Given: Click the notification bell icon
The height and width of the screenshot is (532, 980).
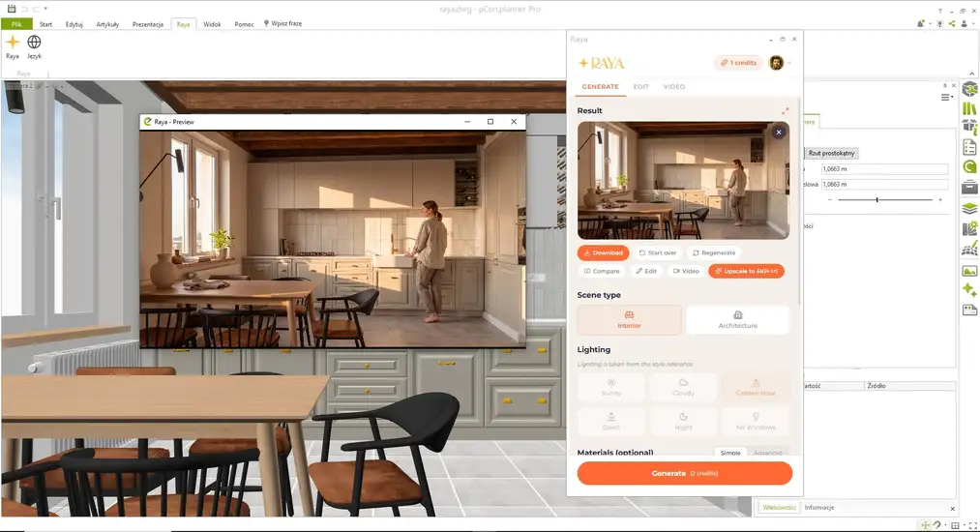Looking at the screenshot, I should 921,23.
